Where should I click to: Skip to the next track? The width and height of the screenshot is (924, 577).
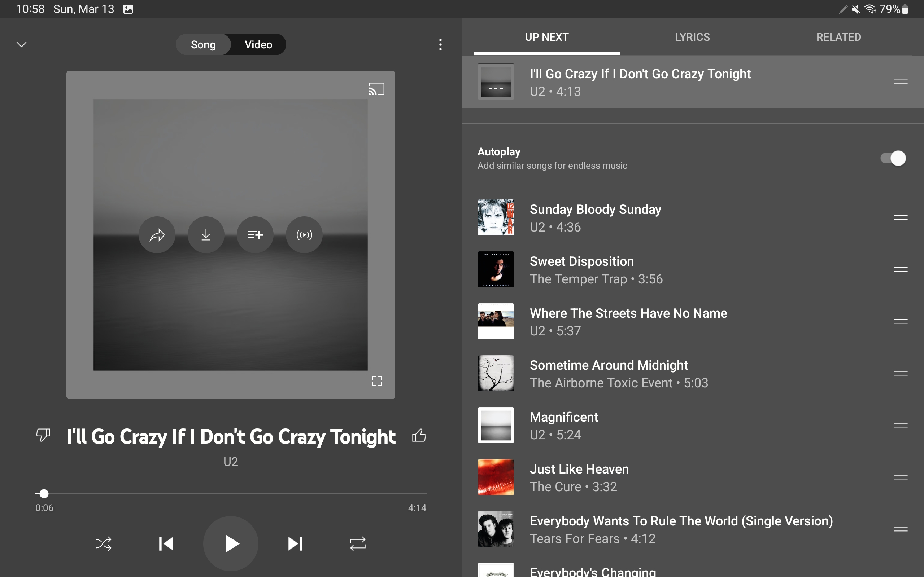[x=295, y=543]
